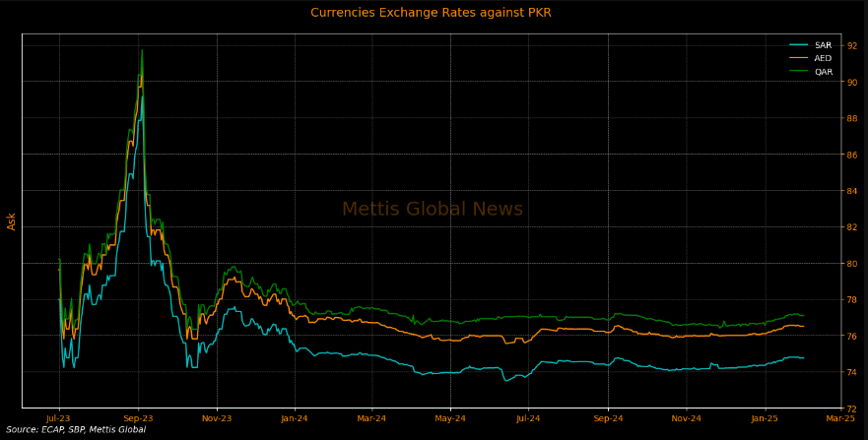Click the Mettis Global News watermark
The width and height of the screenshot is (868, 440).
pos(432,210)
